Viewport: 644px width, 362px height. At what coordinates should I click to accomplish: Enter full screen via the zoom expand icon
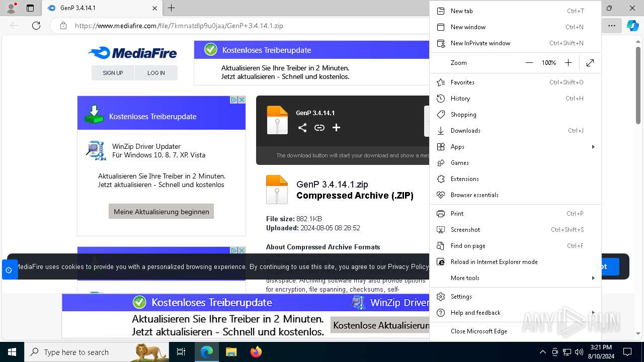[x=590, y=63]
